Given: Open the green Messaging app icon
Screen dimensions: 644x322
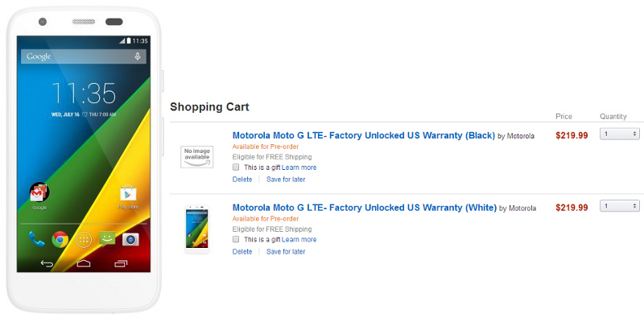Looking at the screenshot, I should click(106, 239).
